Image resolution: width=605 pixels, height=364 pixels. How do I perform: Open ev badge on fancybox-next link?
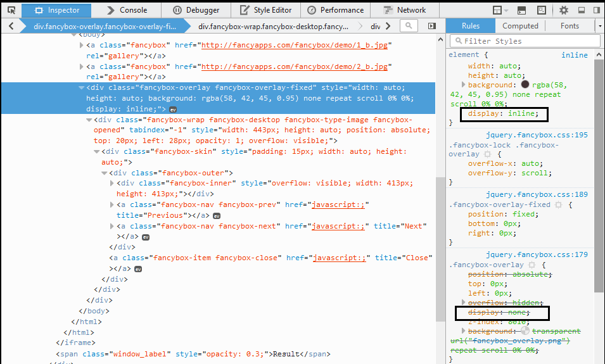click(x=146, y=237)
